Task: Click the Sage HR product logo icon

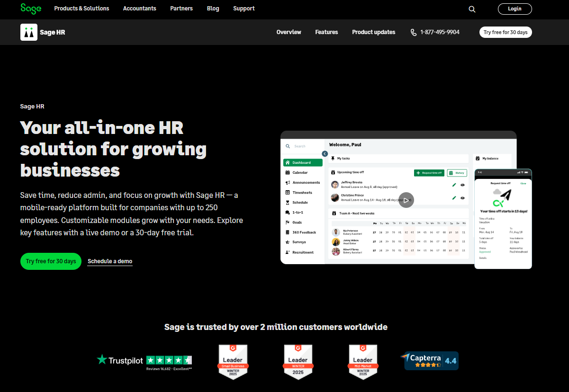Action: [29, 32]
